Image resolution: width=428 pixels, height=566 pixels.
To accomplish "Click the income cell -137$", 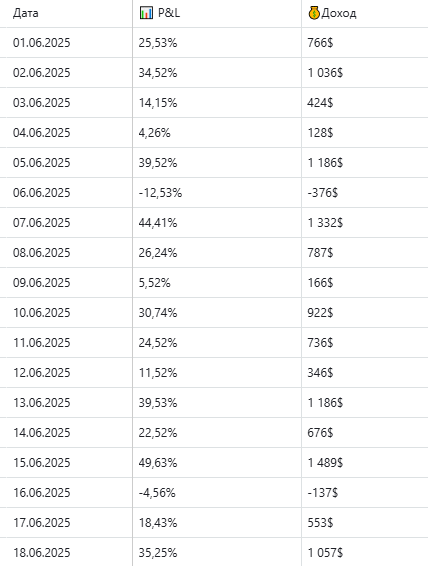I will coord(323,492).
